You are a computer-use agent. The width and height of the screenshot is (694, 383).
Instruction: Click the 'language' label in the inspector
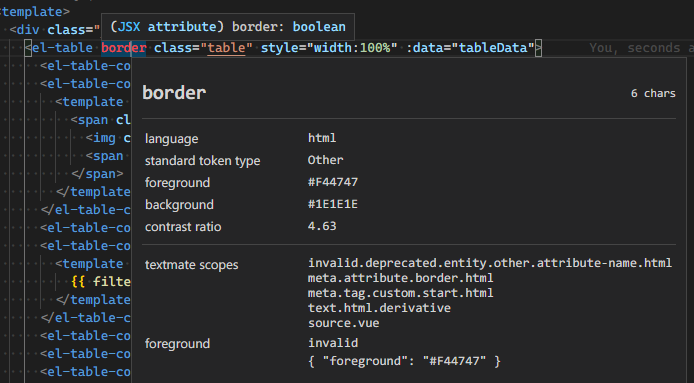[x=171, y=139]
